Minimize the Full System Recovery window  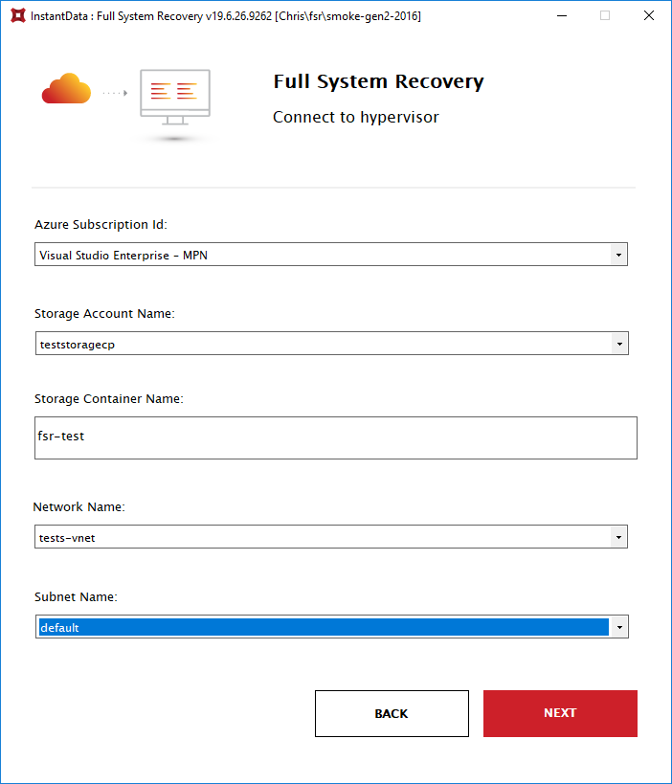pyautogui.click(x=562, y=15)
